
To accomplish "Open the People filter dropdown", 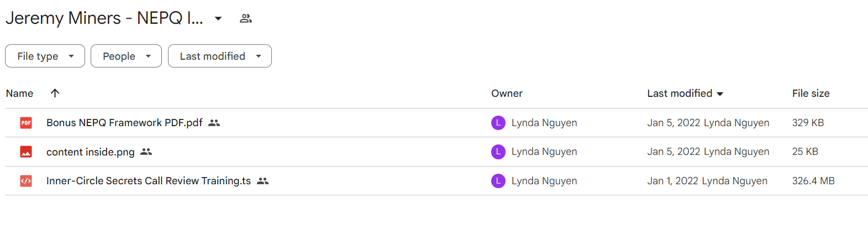I will tap(126, 56).
